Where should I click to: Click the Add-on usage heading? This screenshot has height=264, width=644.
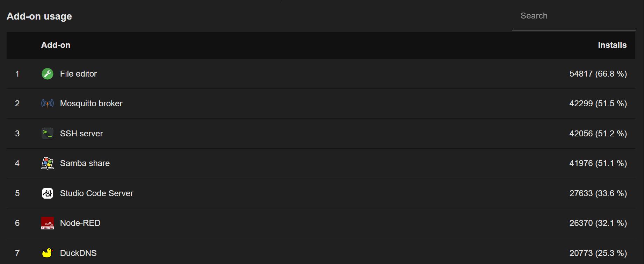pyautogui.click(x=39, y=16)
